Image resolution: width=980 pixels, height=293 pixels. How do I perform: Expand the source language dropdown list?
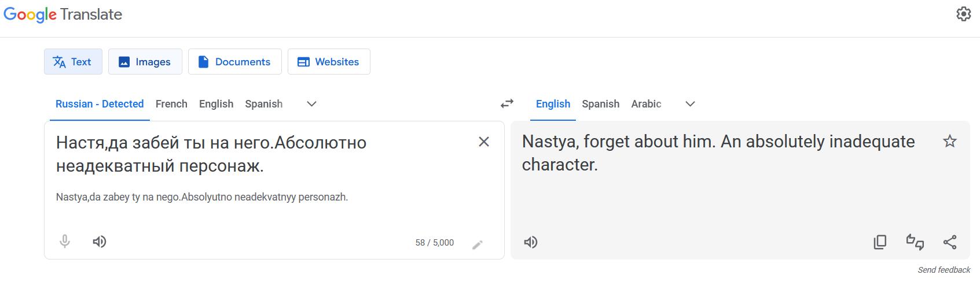[x=311, y=104]
